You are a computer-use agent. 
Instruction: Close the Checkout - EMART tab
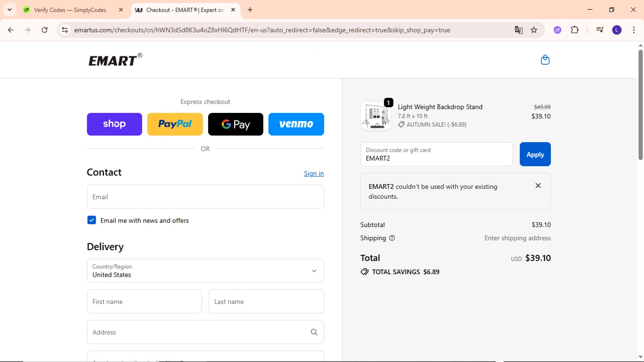233,9
